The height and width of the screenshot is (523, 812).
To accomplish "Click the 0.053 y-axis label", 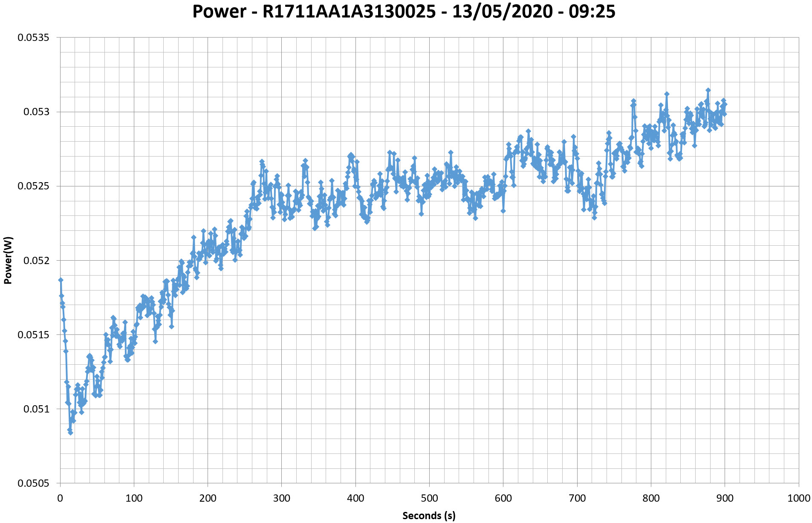I will coord(36,112).
